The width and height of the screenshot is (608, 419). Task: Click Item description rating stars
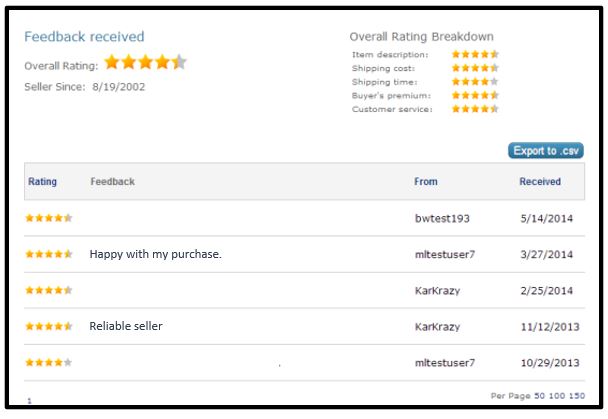[x=475, y=55]
